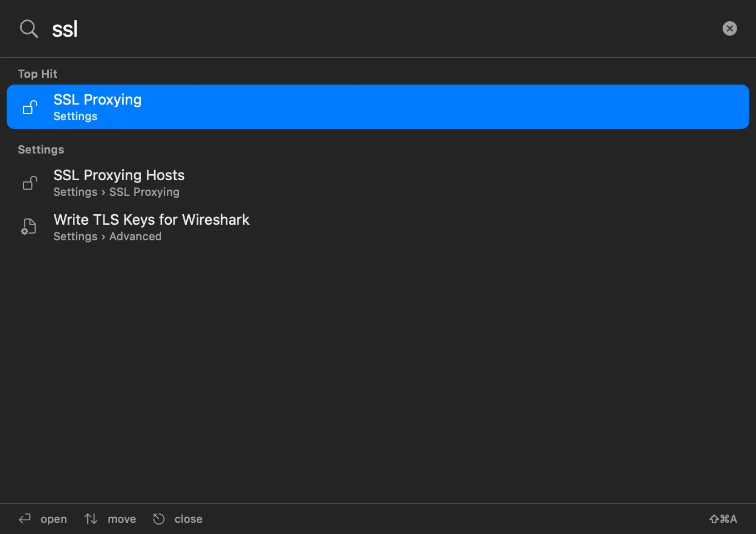Clear the search field with the X button
Image resolution: width=756 pixels, height=534 pixels.
click(729, 28)
